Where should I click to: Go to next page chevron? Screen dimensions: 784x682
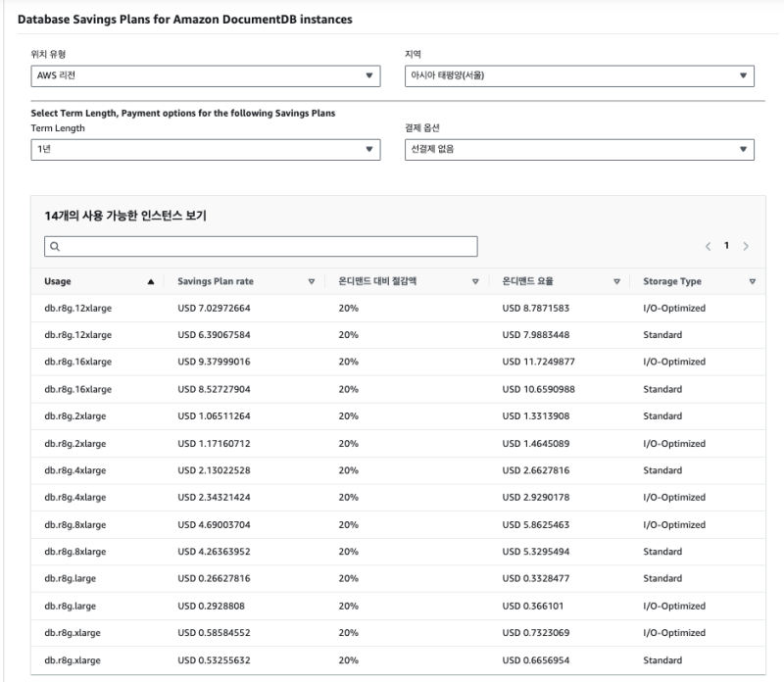pyautogui.click(x=746, y=246)
